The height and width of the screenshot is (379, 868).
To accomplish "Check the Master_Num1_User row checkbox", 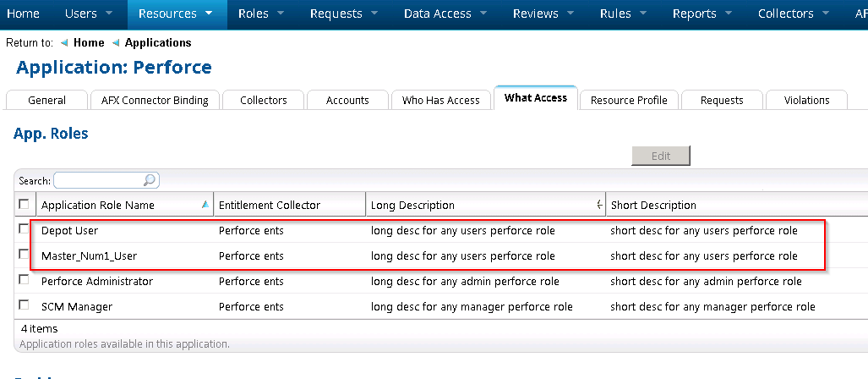I will [x=24, y=255].
